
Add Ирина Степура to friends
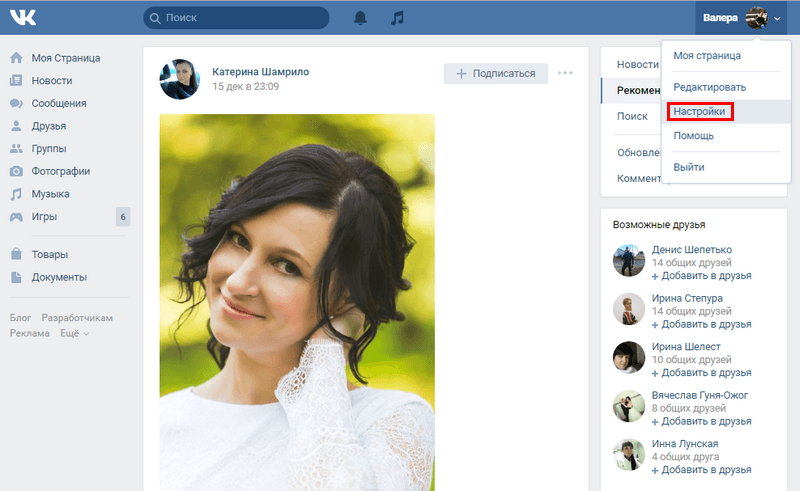click(x=702, y=325)
